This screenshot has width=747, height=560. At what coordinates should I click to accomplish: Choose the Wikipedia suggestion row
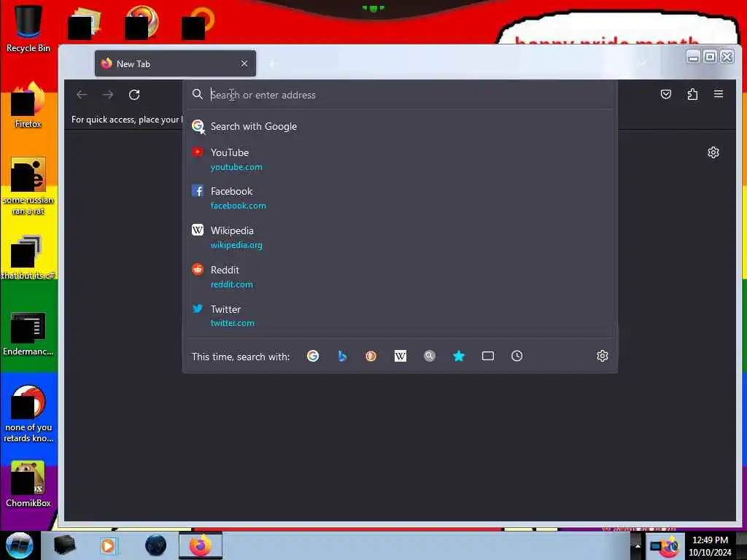point(400,237)
